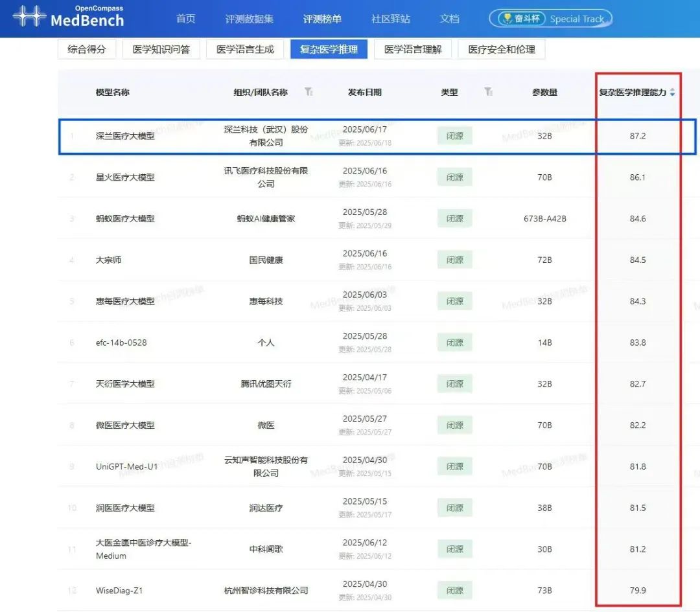The image size is (700, 612).
Task: Click the 14B parameter cell
Action: [x=544, y=343]
